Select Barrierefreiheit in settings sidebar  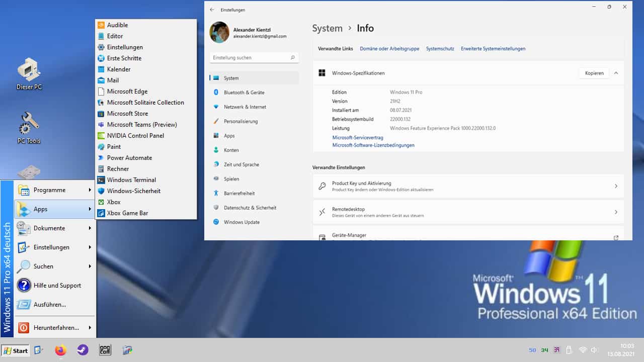(254, 193)
